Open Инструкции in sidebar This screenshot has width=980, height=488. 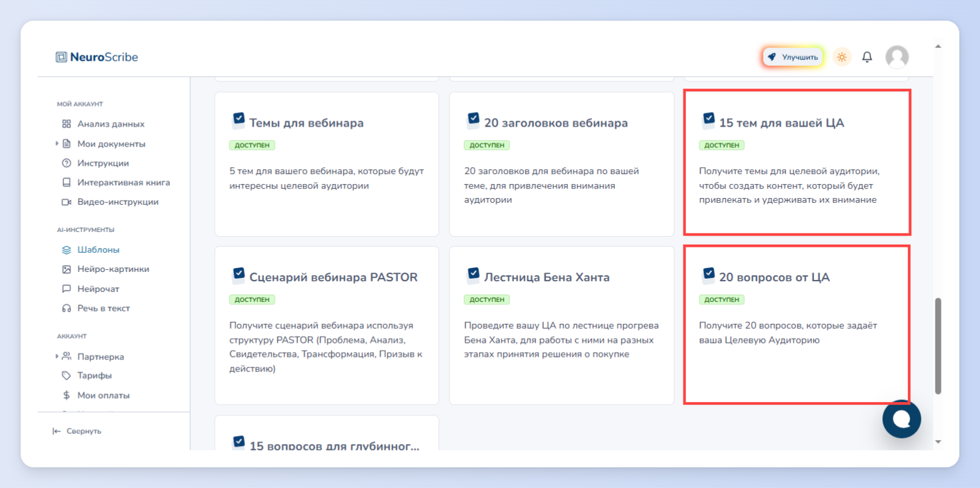point(103,163)
